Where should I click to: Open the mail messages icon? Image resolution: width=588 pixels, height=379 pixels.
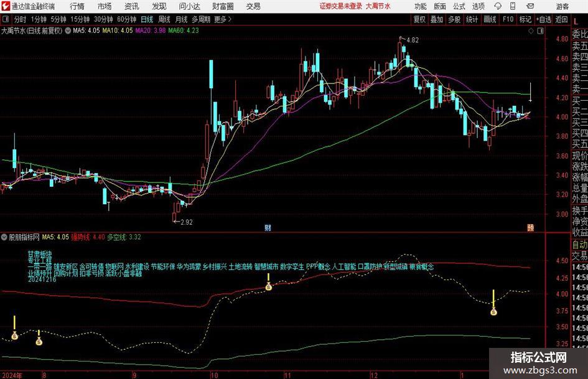pos(530,6)
